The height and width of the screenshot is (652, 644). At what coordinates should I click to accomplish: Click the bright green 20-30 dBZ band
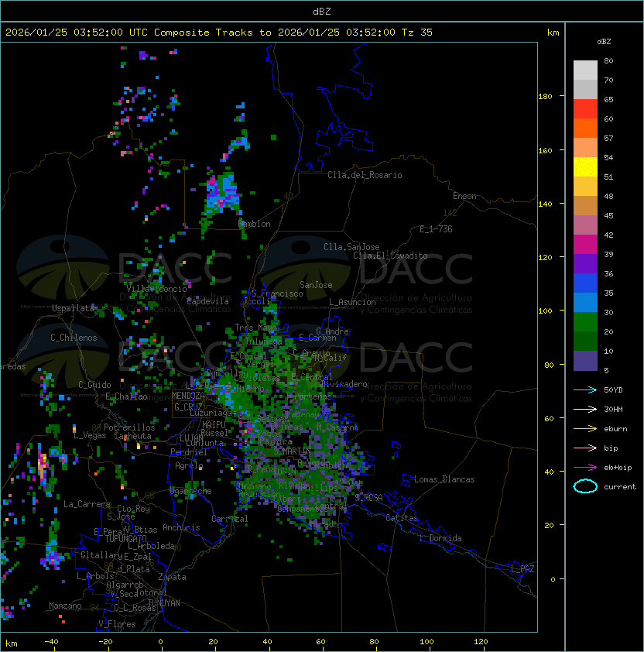[585, 322]
